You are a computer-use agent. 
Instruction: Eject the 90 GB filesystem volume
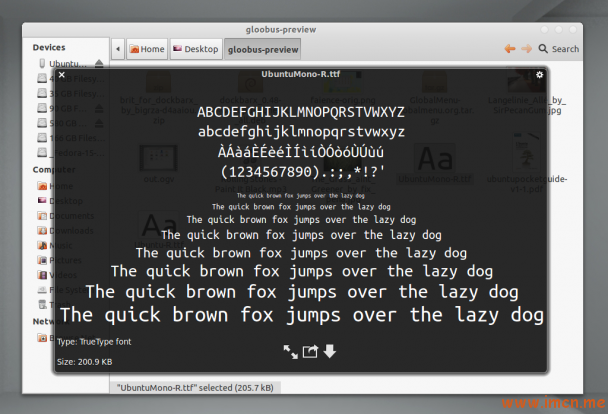pos(99,109)
